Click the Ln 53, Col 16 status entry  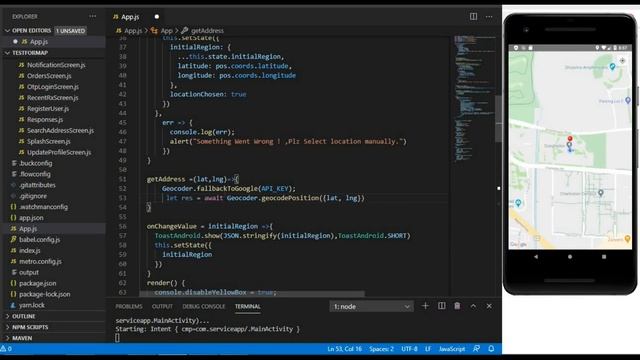pyautogui.click(x=344, y=349)
